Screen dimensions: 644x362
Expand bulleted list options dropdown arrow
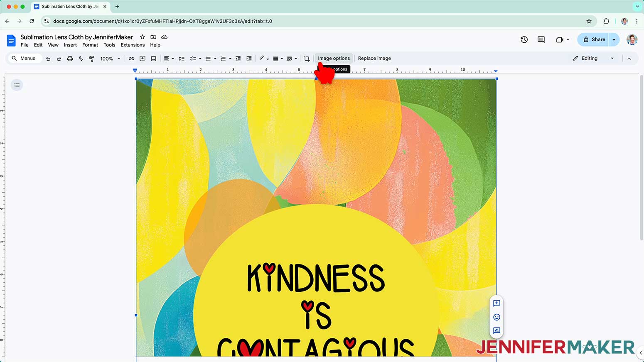tap(215, 59)
